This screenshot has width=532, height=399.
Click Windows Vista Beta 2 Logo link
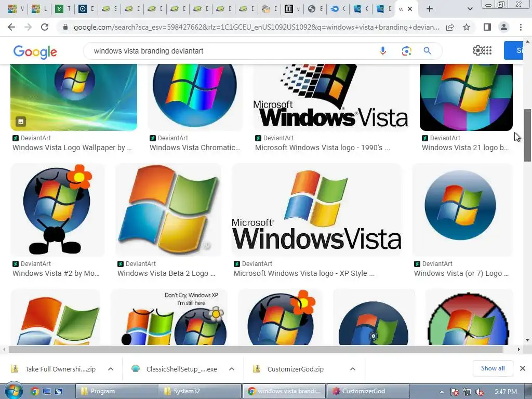click(166, 273)
